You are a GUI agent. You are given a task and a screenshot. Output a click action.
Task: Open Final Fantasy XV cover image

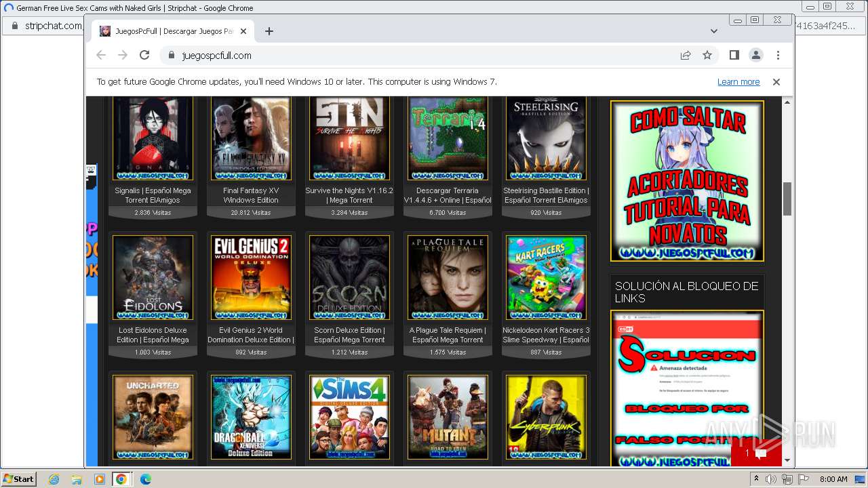251,138
